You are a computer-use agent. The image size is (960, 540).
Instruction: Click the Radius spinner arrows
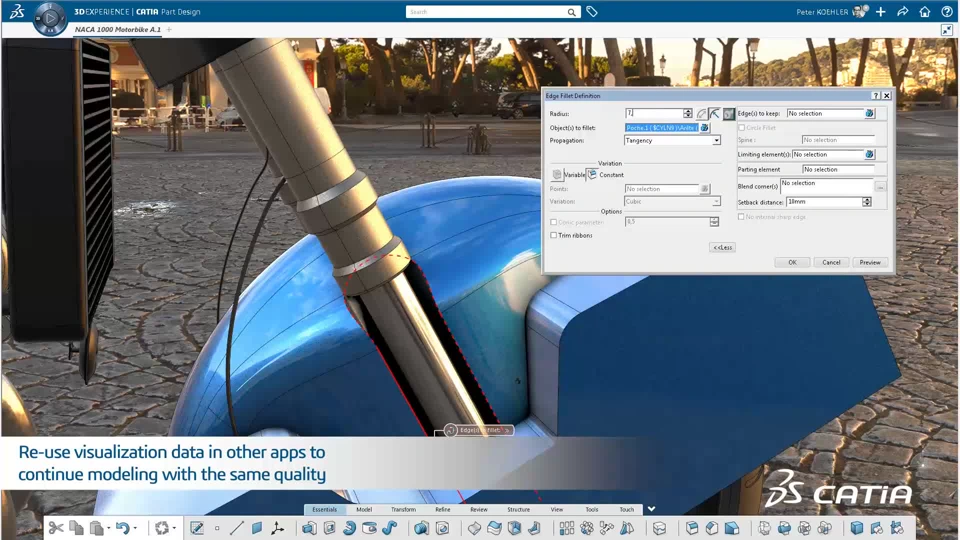coord(688,113)
